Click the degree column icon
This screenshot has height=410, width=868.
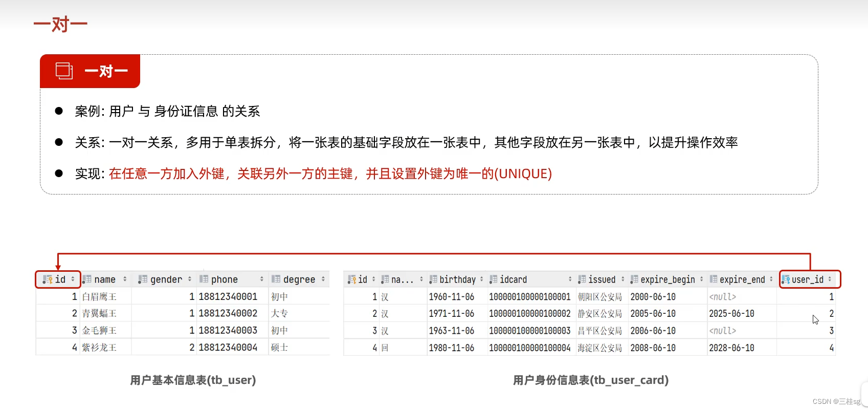(x=276, y=279)
